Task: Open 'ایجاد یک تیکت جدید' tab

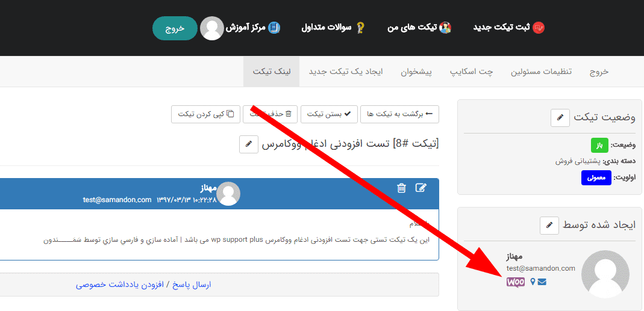Action: pyautogui.click(x=346, y=72)
